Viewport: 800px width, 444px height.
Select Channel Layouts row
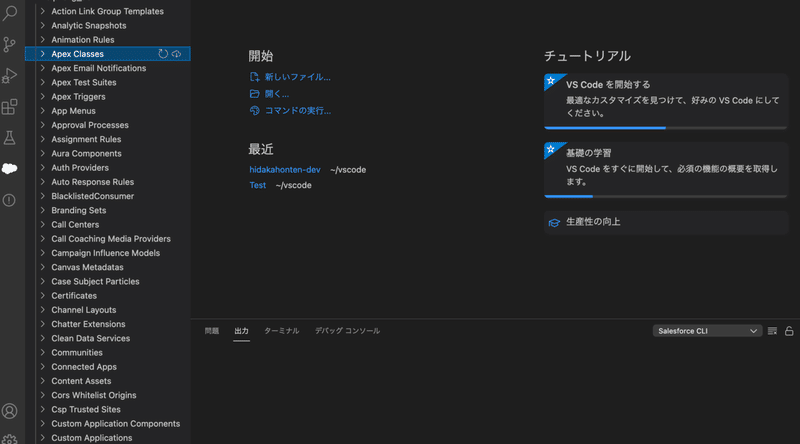[108, 310]
